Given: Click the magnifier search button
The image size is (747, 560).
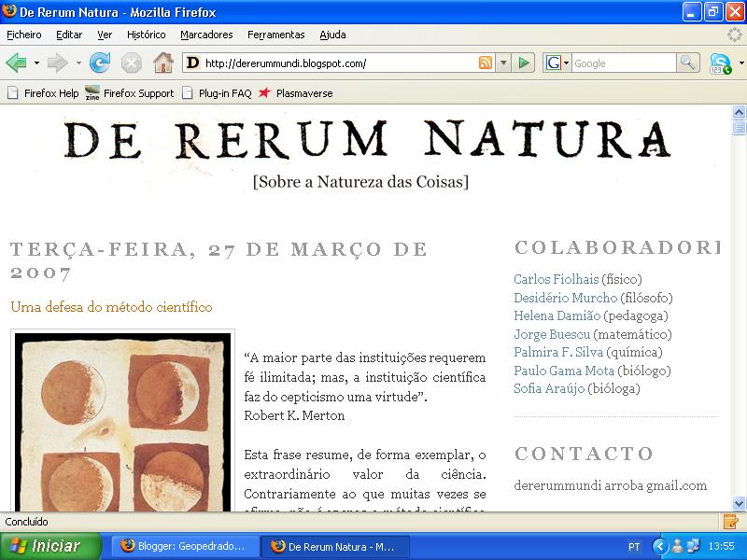Looking at the screenshot, I should pyautogui.click(x=688, y=63).
